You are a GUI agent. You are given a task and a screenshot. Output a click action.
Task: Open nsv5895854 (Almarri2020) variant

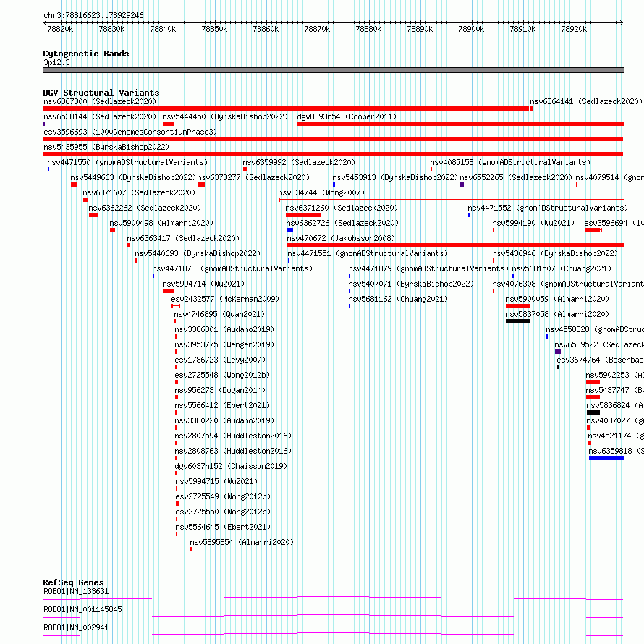tap(242, 542)
